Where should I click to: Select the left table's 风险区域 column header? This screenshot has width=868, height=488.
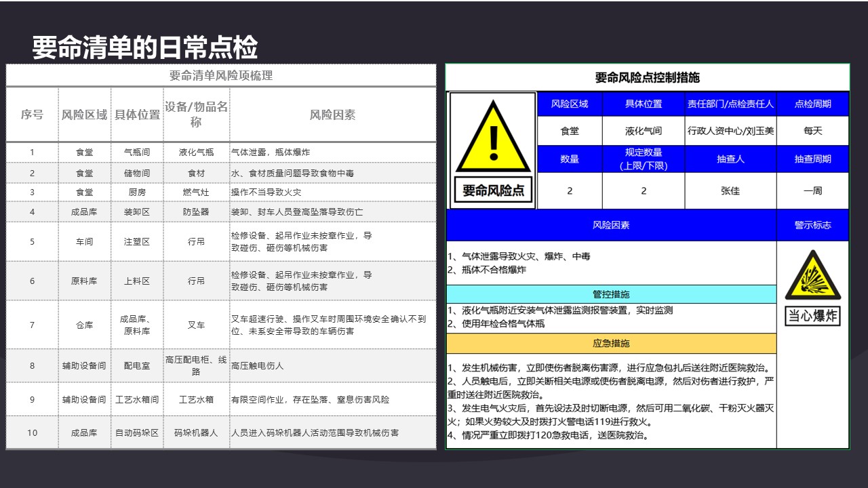tap(85, 115)
